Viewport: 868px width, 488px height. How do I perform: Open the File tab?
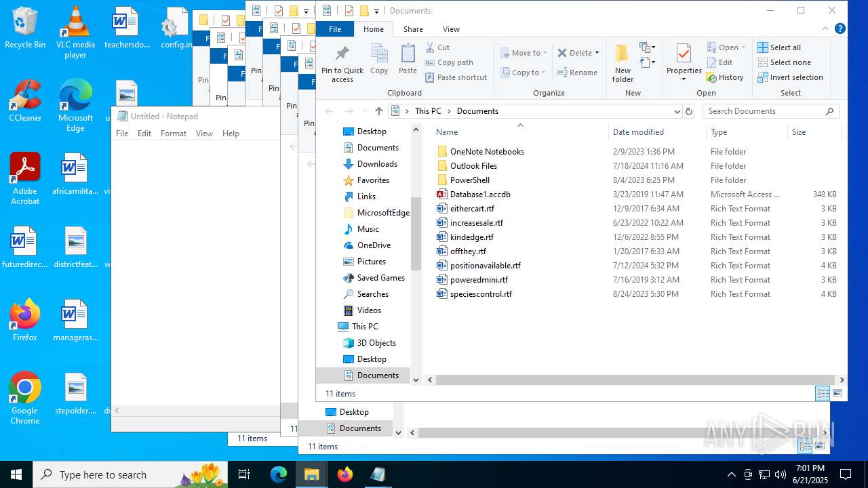[335, 29]
